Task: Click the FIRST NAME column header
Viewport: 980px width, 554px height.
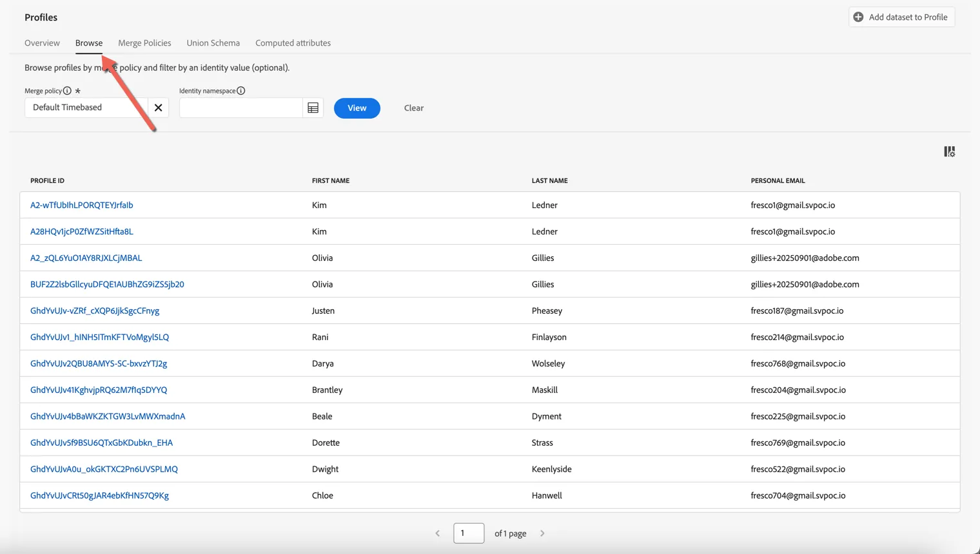Action: point(331,181)
